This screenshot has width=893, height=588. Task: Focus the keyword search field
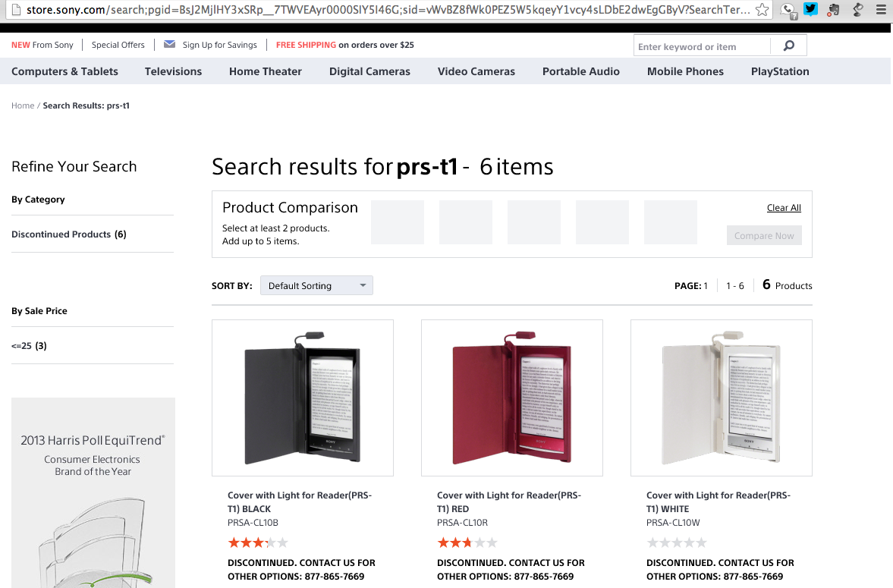click(702, 46)
